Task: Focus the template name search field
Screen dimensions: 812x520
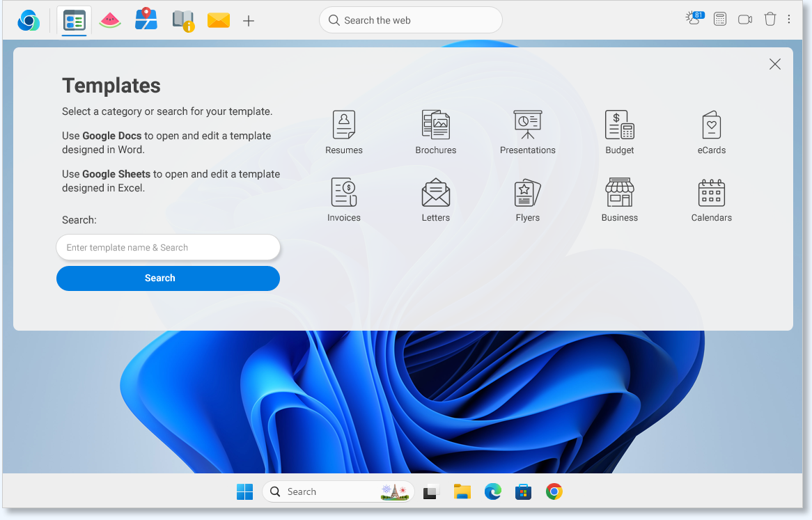Action: [x=168, y=247]
